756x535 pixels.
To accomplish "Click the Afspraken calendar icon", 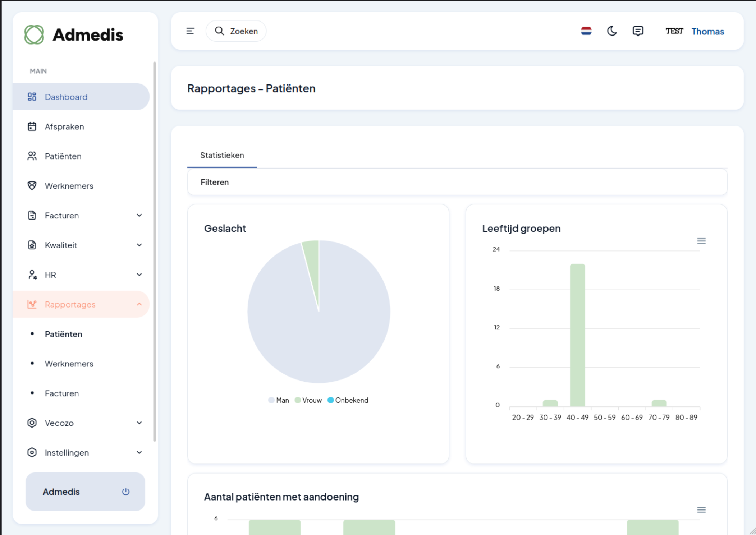I will click(x=32, y=126).
